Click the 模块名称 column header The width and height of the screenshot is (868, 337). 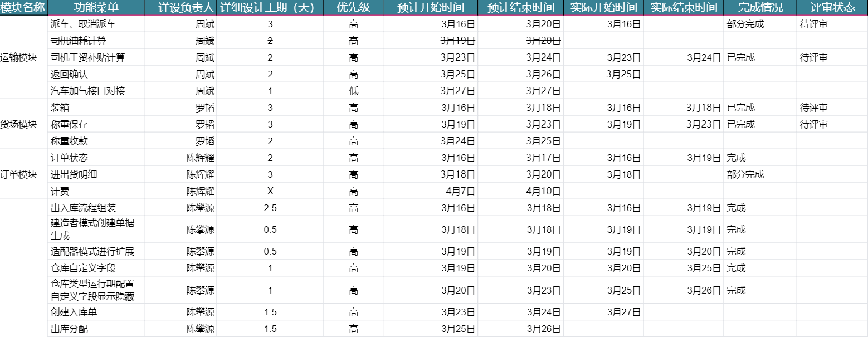pyautogui.click(x=23, y=7)
